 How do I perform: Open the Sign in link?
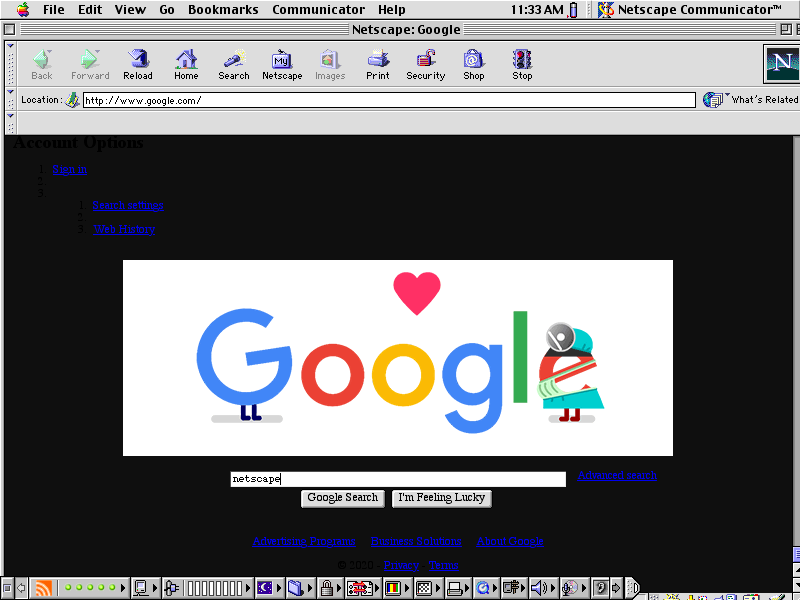tap(69, 169)
